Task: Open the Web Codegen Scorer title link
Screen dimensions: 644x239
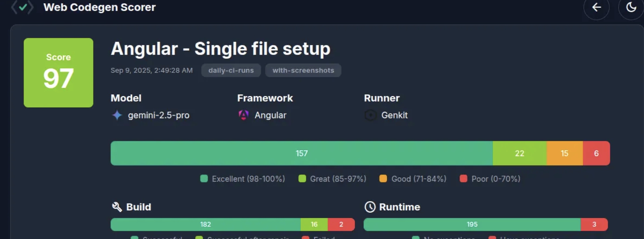Action: click(100, 7)
